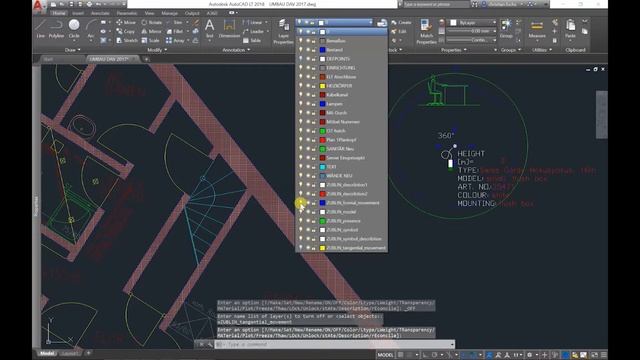
Task: Toggle lightbulb for HEIZKÖRPER layer
Action: tap(301, 86)
